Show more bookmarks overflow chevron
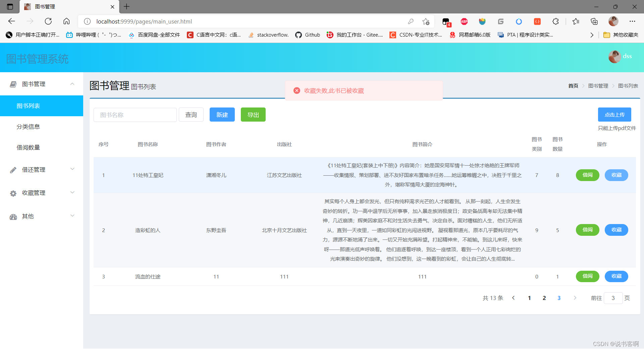The image size is (644, 350). tap(592, 35)
